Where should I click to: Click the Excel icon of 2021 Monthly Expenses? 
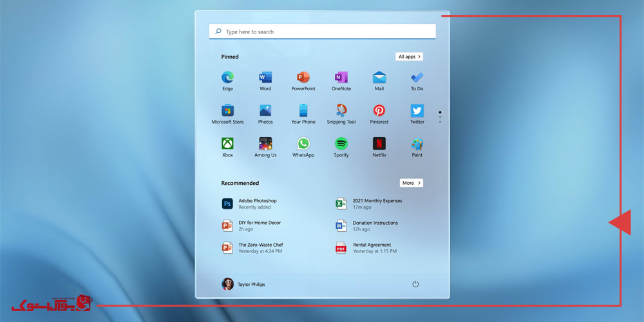341,204
